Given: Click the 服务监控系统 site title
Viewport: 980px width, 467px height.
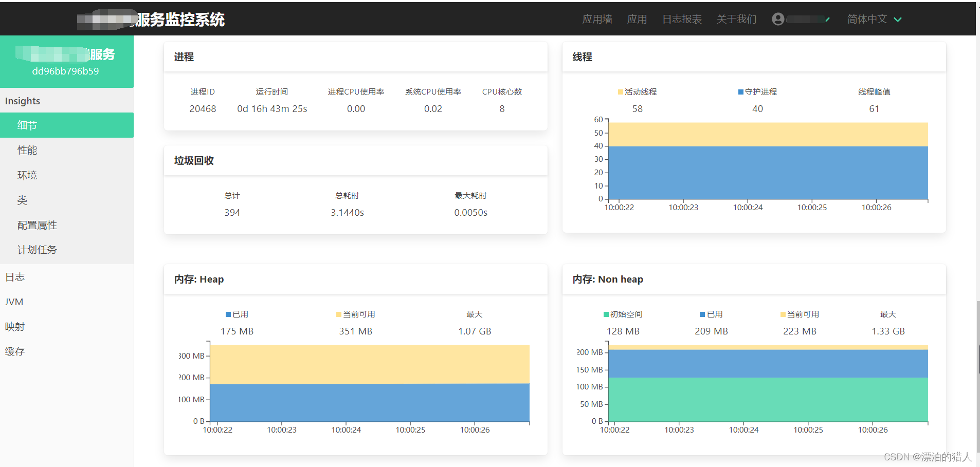Looking at the screenshot, I should point(180,20).
